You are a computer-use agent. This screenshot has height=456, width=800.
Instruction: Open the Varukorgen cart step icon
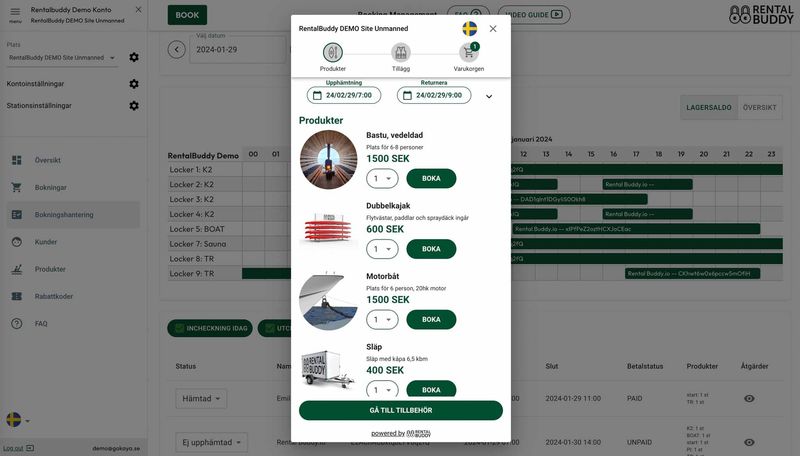(x=468, y=53)
